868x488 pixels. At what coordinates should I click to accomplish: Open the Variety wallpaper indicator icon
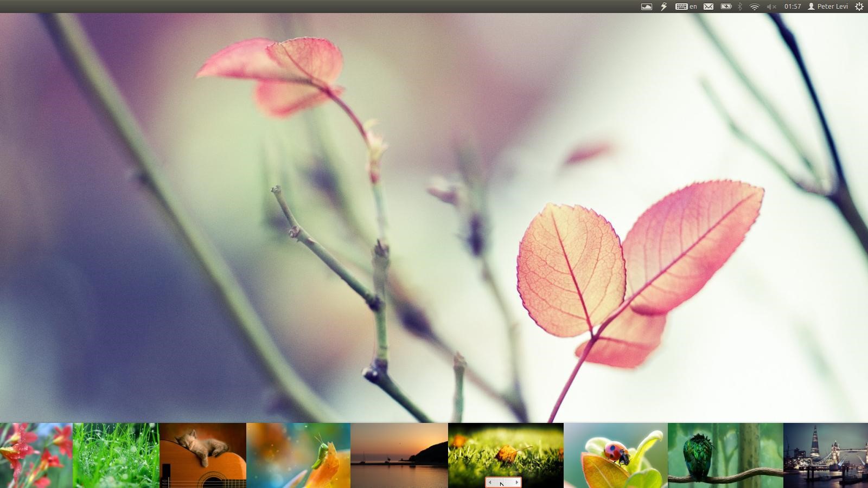(x=646, y=7)
